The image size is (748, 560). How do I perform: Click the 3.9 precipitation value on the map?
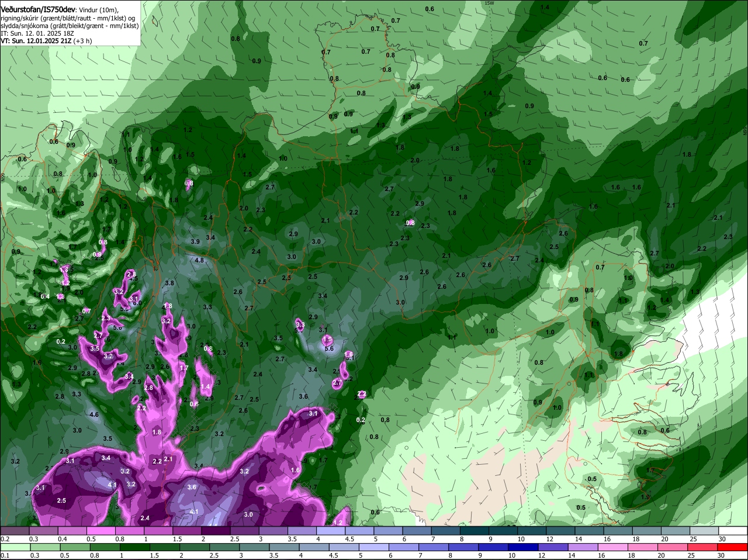click(195, 241)
